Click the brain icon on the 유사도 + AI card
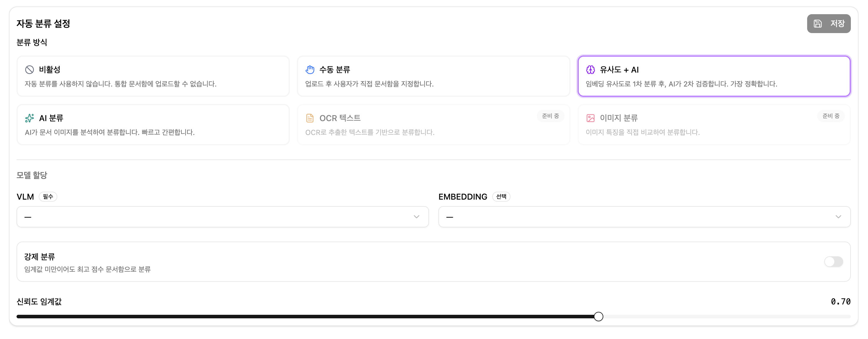Viewport: 868px width, 339px height. pyautogui.click(x=591, y=70)
